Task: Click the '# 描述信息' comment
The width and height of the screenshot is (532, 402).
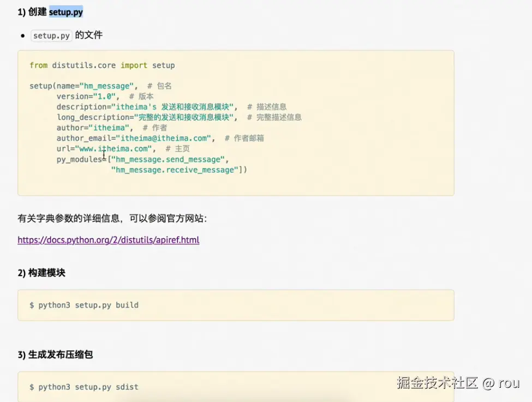Action: point(267,107)
